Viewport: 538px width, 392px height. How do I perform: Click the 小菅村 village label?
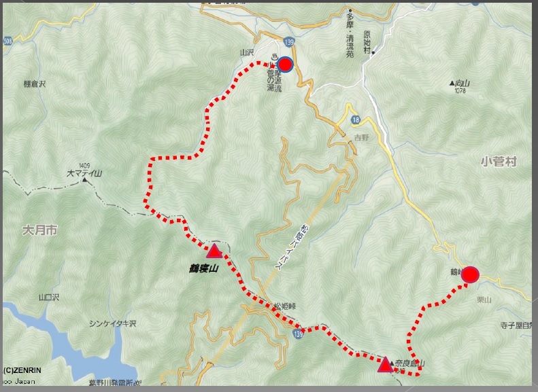tap(499, 162)
